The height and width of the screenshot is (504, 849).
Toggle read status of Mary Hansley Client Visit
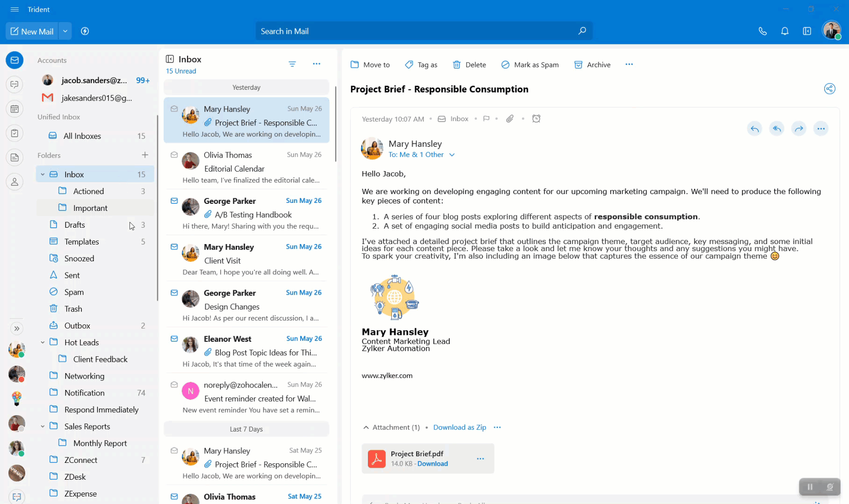[174, 246]
